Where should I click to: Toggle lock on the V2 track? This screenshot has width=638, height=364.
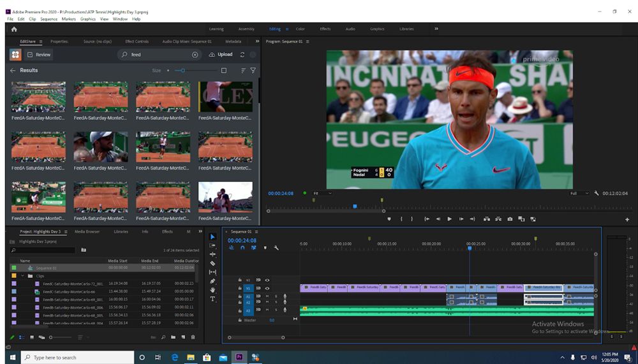[241, 280]
